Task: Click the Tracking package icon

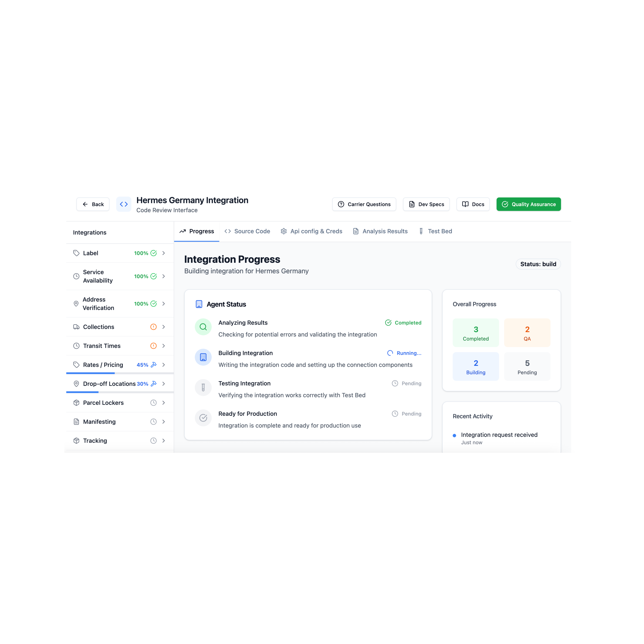Action: (76, 441)
